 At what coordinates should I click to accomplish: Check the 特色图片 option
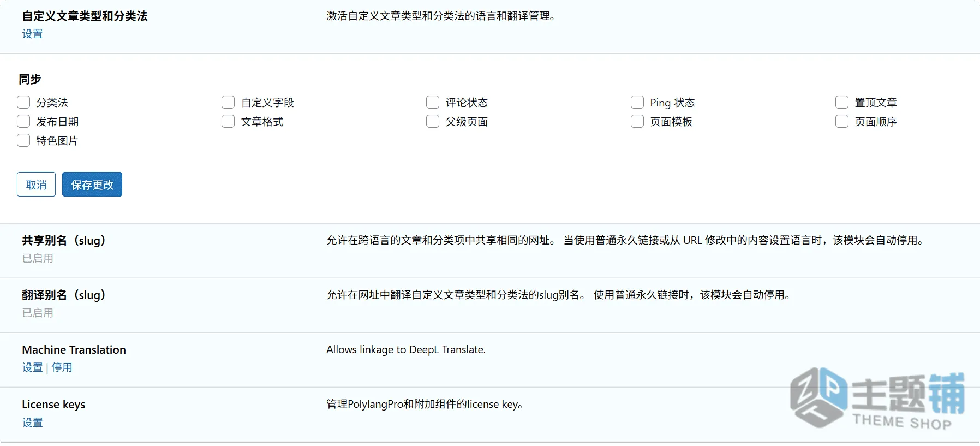coord(23,140)
